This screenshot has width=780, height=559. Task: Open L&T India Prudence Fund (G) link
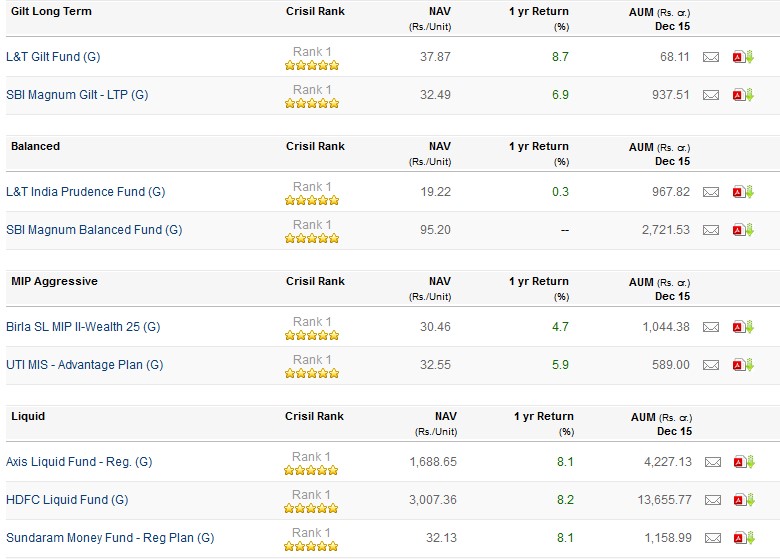[x=86, y=191]
